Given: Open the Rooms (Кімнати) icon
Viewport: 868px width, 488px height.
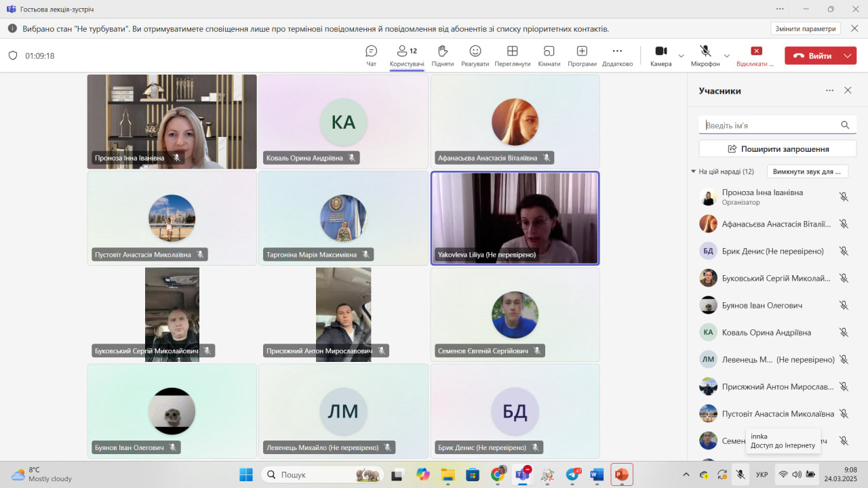Looking at the screenshot, I should point(549,56).
